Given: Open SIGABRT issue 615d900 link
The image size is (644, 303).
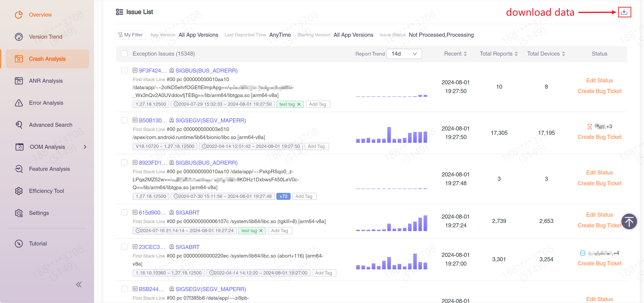Looking at the screenshot, I should [188, 212].
